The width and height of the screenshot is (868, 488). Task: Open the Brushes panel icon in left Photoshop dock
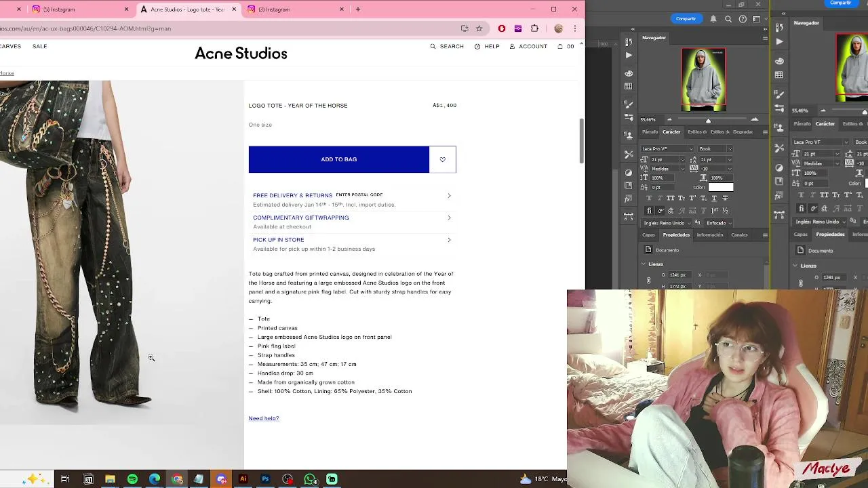[629, 104]
